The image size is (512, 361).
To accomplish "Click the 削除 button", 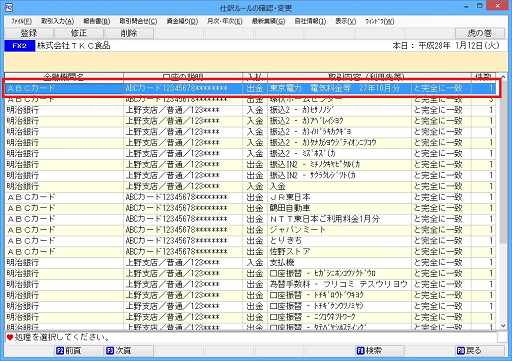I will pos(129,33).
